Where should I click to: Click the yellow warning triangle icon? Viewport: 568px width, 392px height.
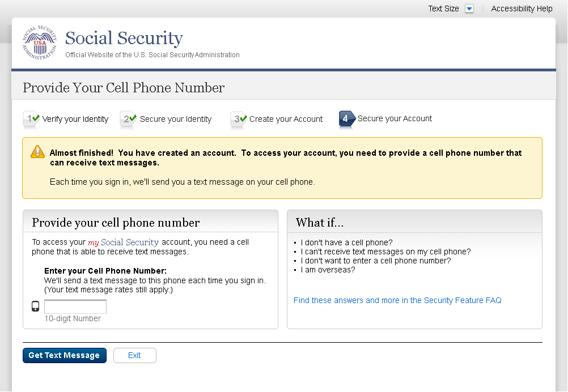pyautogui.click(x=37, y=151)
